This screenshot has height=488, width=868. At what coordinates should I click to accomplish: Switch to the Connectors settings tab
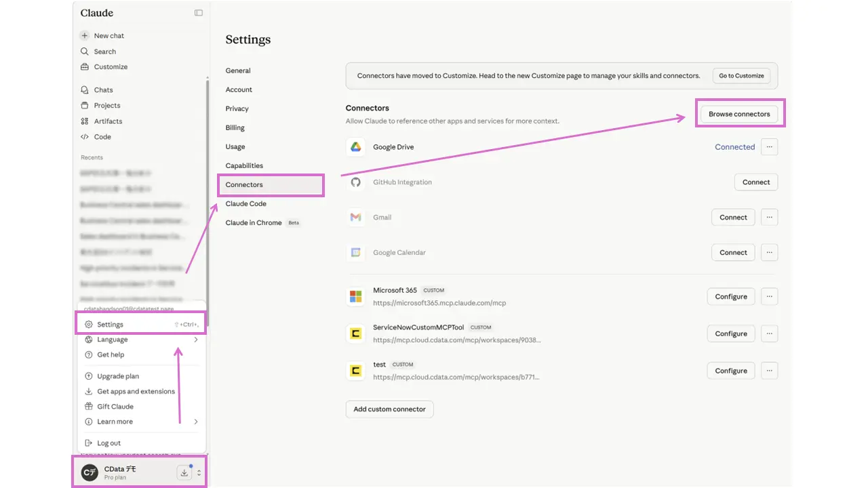click(x=244, y=184)
